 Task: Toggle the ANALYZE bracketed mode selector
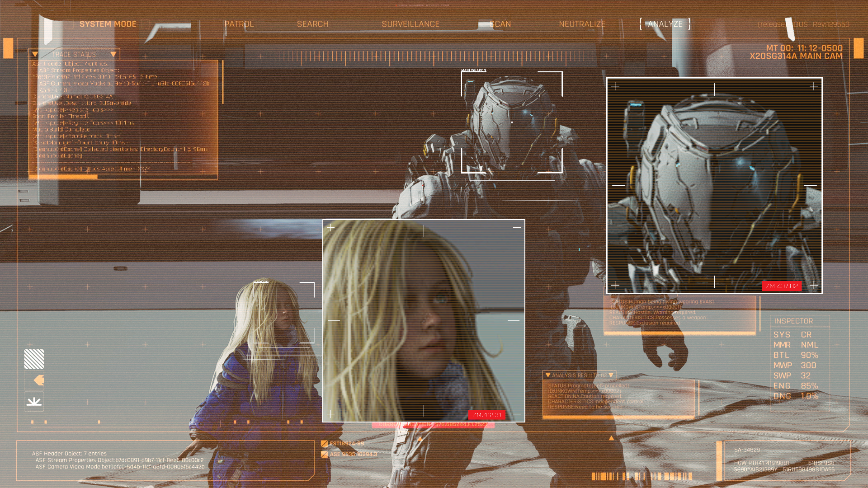coord(665,24)
